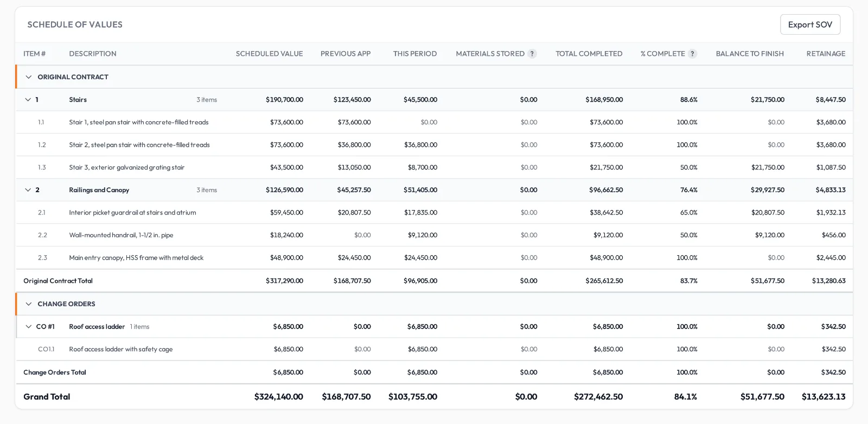Screen dimensions: 868x424
Task: Select row Stair 1, steel pan stair
Action: 434,122
